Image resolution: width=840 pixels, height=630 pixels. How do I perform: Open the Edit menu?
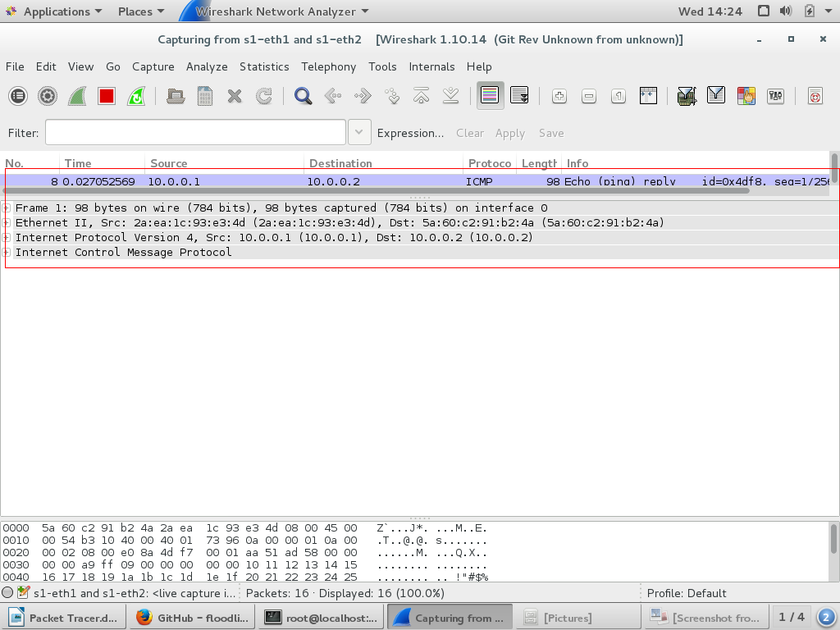(46, 66)
